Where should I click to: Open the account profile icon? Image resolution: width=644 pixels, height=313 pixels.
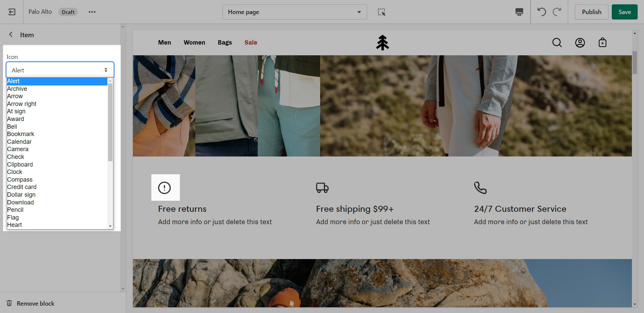point(580,43)
